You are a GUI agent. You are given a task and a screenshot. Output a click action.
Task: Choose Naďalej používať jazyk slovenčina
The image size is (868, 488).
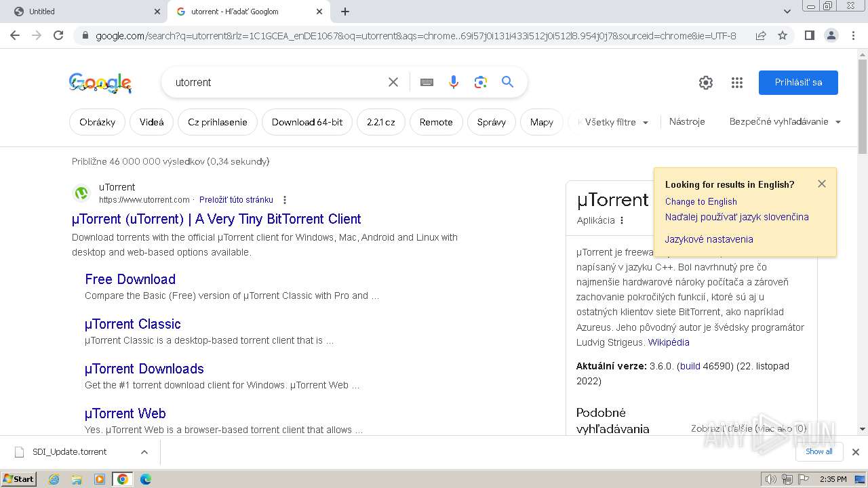click(x=737, y=217)
